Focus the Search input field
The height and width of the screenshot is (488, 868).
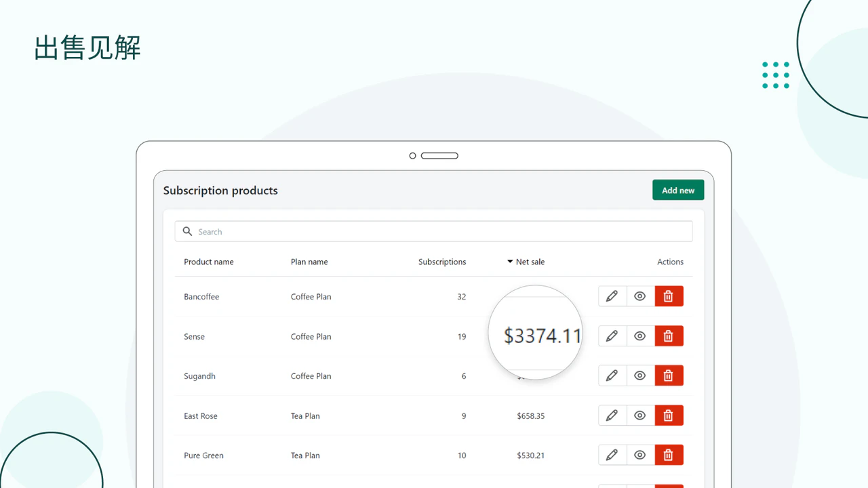tap(433, 231)
